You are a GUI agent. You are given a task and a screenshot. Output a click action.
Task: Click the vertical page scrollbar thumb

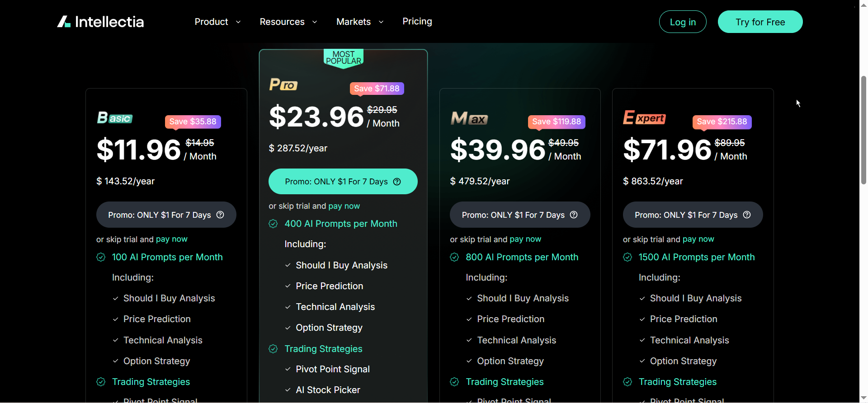point(863,130)
